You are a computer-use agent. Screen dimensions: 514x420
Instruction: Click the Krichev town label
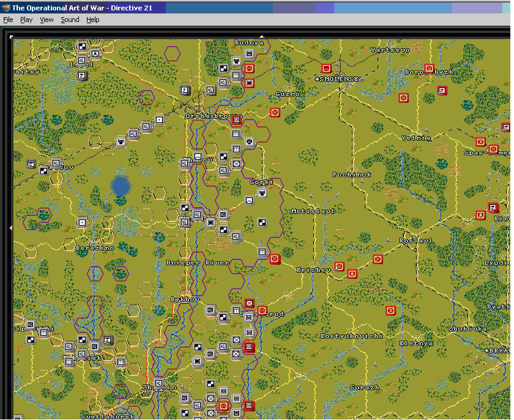(x=313, y=270)
